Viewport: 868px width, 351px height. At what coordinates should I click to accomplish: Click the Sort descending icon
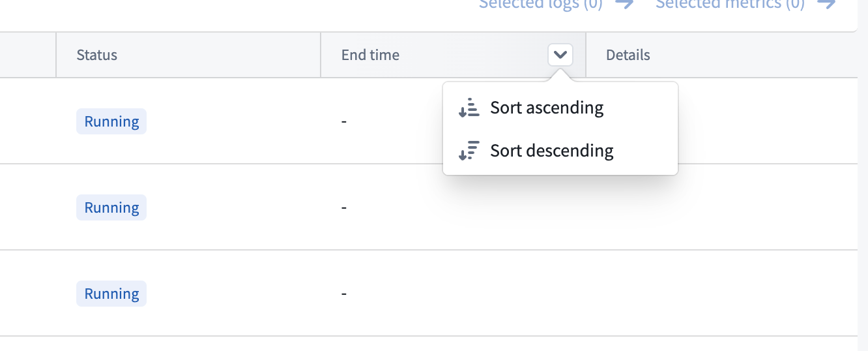(469, 151)
